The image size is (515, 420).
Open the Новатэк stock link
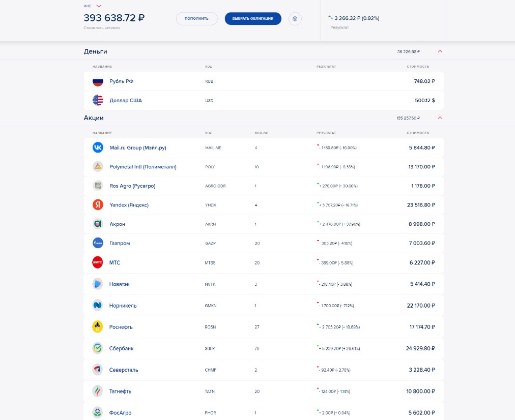(119, 284)
